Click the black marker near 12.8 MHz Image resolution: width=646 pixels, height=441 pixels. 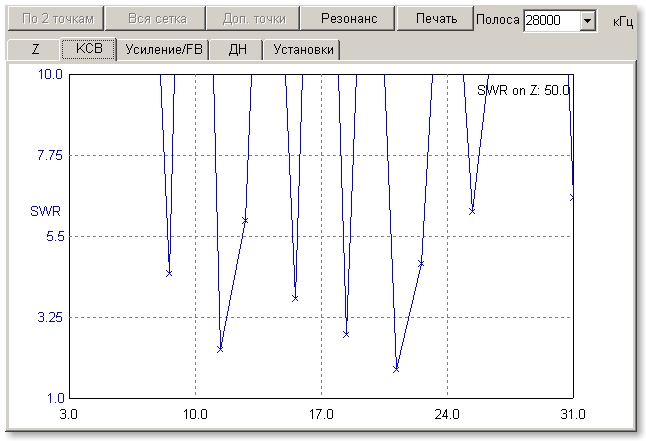(x=245, y=220)
